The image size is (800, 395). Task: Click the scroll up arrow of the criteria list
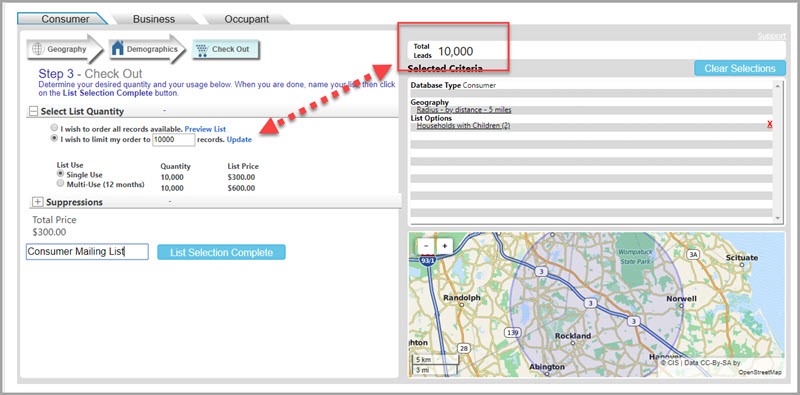point(778,86)
